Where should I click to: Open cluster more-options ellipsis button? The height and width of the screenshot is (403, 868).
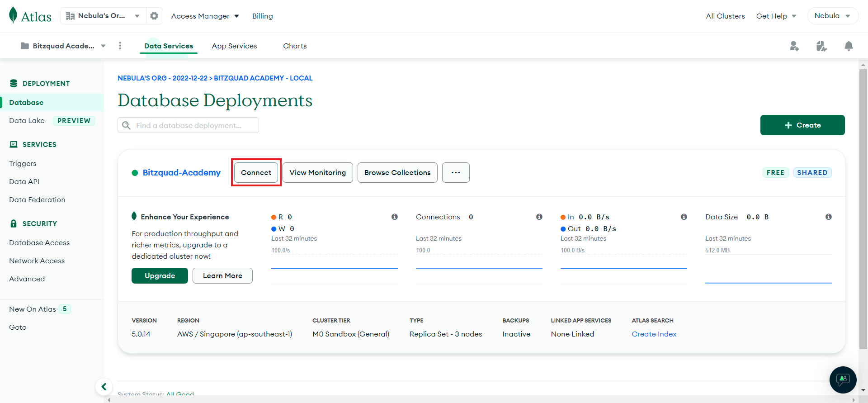[456, 172]
